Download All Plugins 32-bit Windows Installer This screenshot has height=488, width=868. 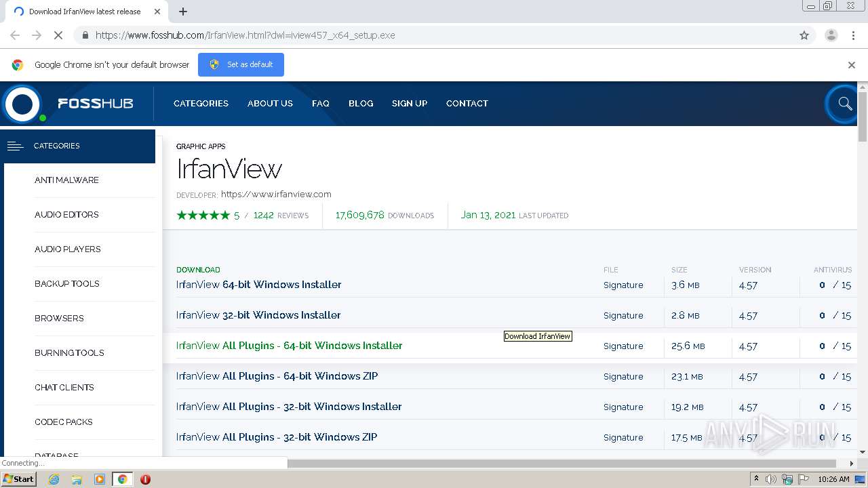(x=289, y=407)
